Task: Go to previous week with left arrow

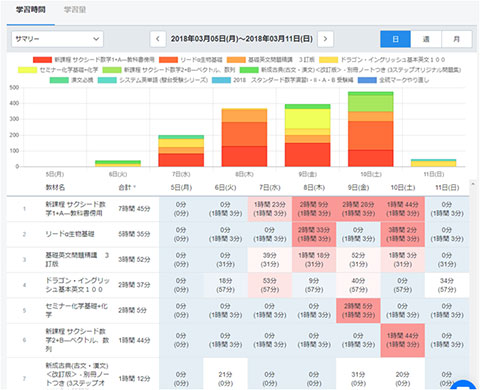Action: pyautogui.click(x=158, y=39)
